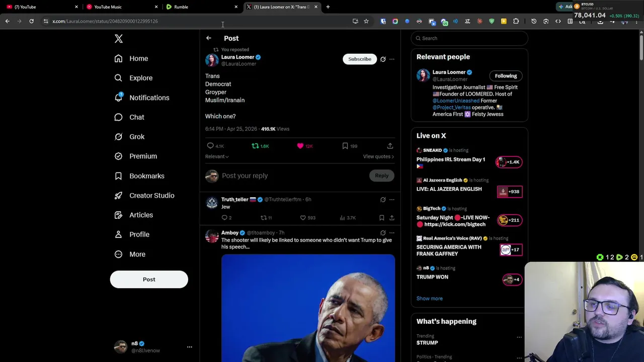Click the browser back arrow
Screen dimensions: 644x362
[x=7, y=21]
